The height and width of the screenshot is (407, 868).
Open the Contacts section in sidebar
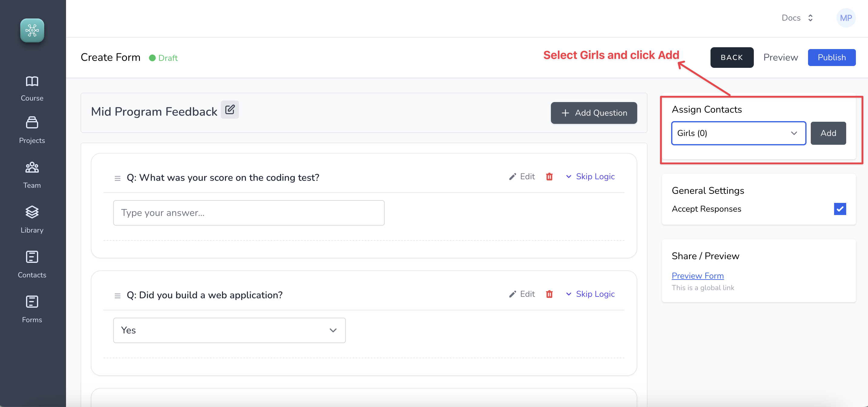click(32, 264)
